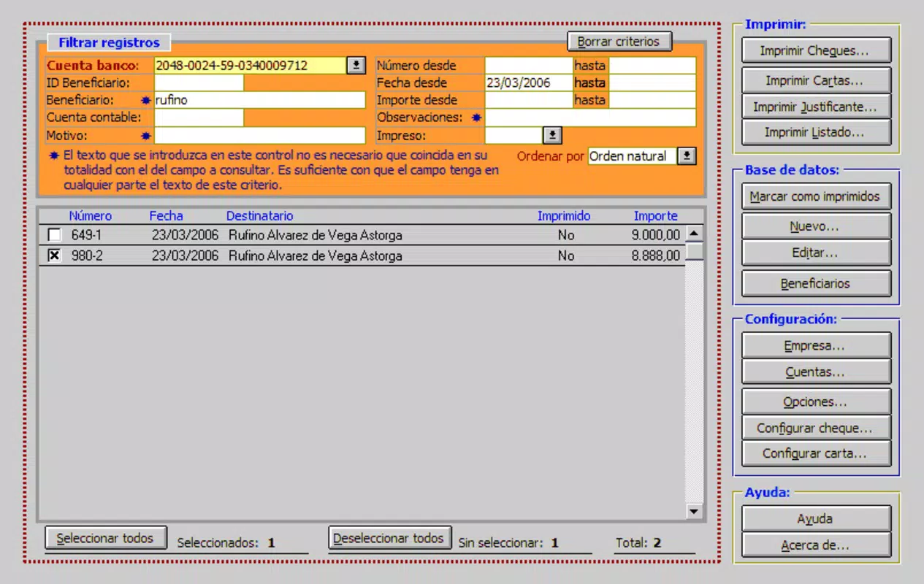Click the list scrollbar up arrow

[x=695, y=234]
